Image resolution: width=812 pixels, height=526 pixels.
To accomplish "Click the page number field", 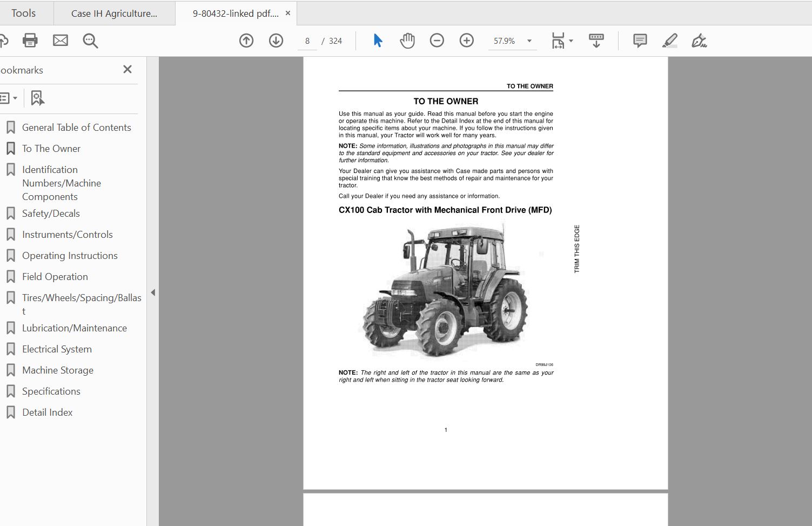I will (x=307, y=41).
